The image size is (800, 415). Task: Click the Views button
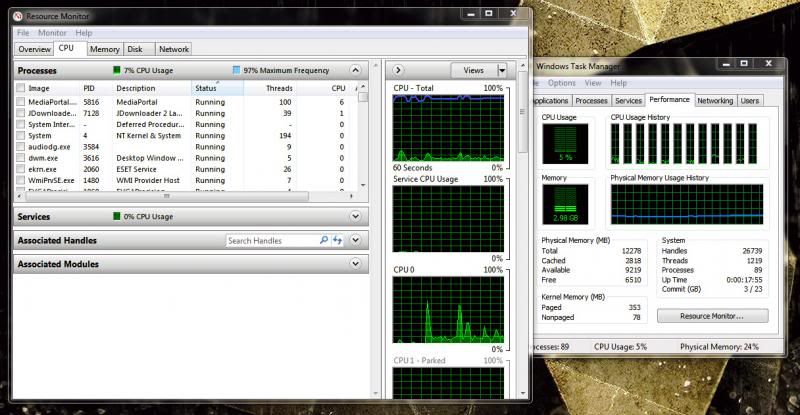(474, 70)
